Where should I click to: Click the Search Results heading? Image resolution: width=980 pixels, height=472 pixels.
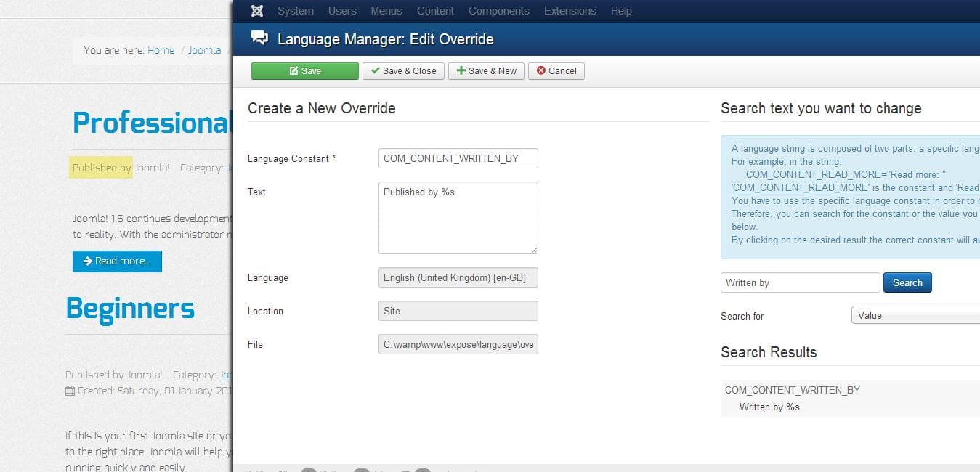769,352
